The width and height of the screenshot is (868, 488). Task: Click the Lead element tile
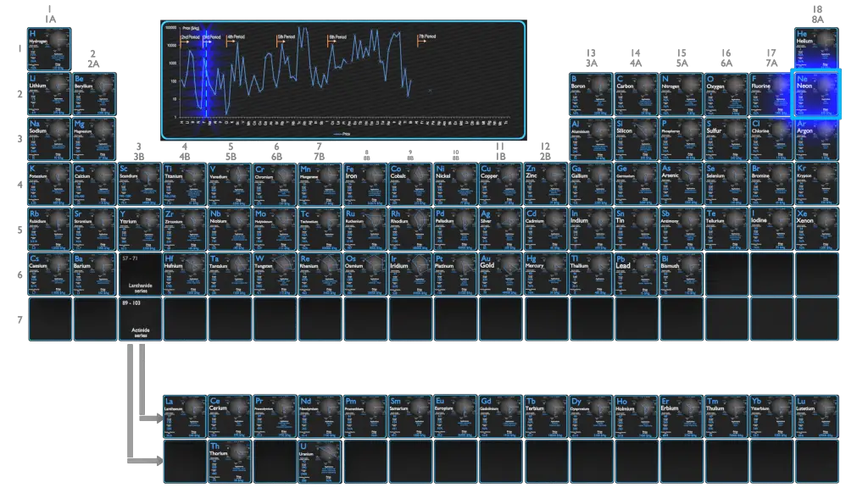[x=636, y=274]
